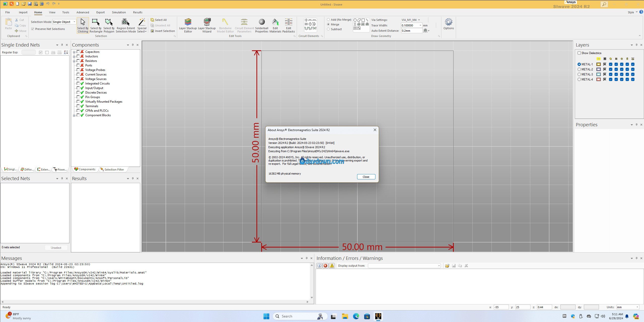Choose Select By Polygon tool
644x322 pixels.
(x=109, y=25)
